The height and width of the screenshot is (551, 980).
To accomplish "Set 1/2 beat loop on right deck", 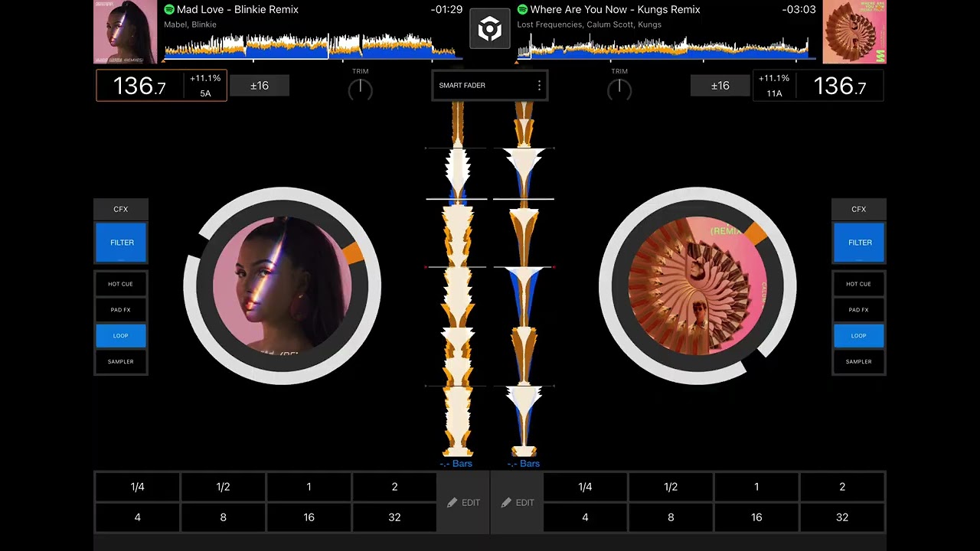I will pos(671,487).
